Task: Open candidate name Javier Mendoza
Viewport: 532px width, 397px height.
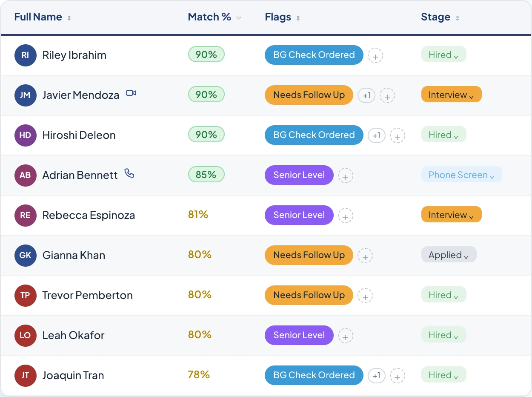Action: [81, 95]
